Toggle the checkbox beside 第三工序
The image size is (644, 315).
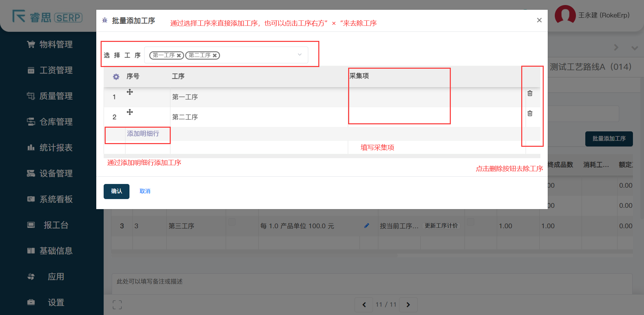point(232,222)
